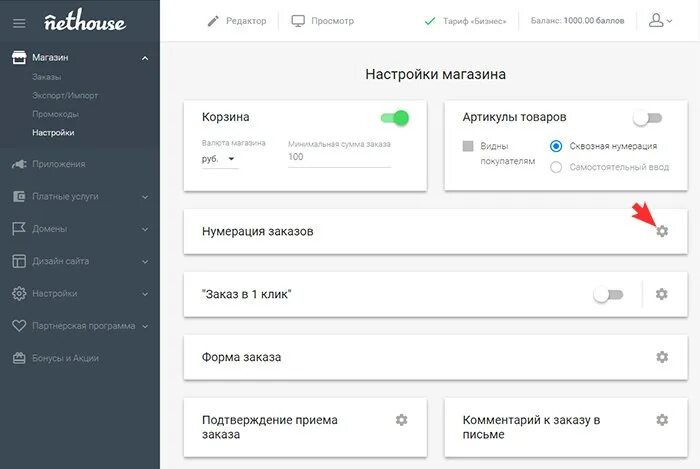The image size is (700, 469).
Task: Check the Видны покупателям checkbox
Action: click(468, 146)
